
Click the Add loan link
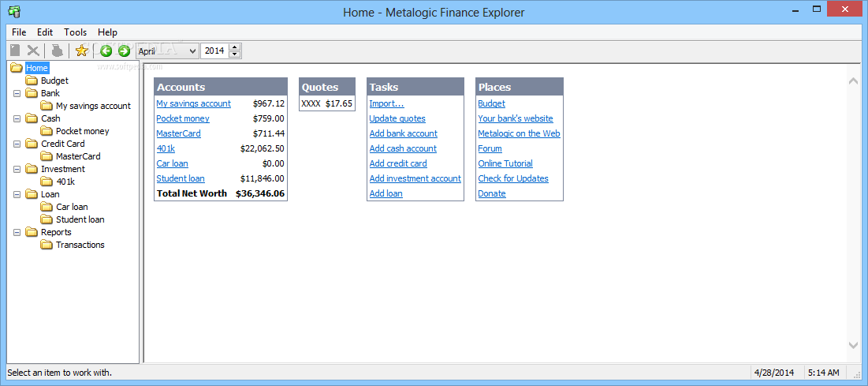pos(386,193)
